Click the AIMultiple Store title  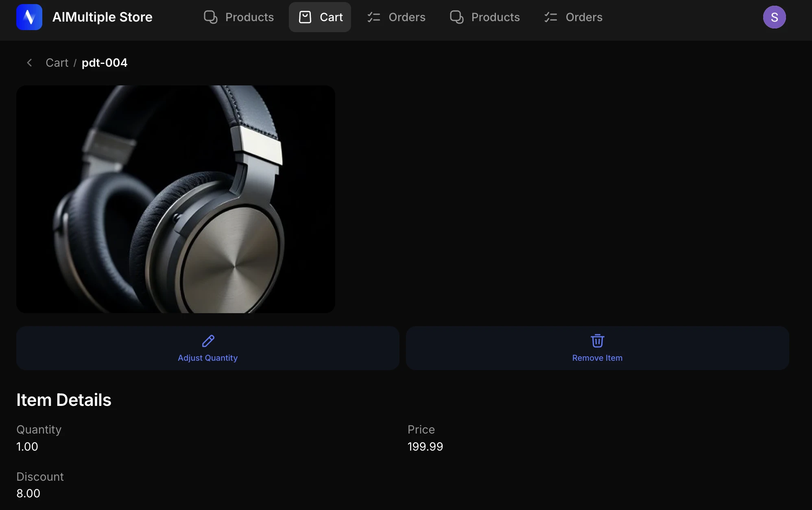(x=103, y=17)
